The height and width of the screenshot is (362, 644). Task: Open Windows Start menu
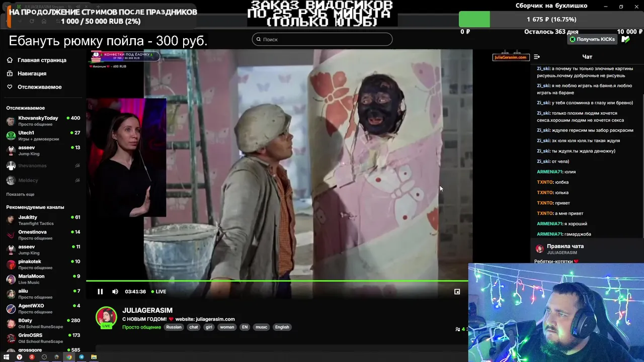point(6,357)
